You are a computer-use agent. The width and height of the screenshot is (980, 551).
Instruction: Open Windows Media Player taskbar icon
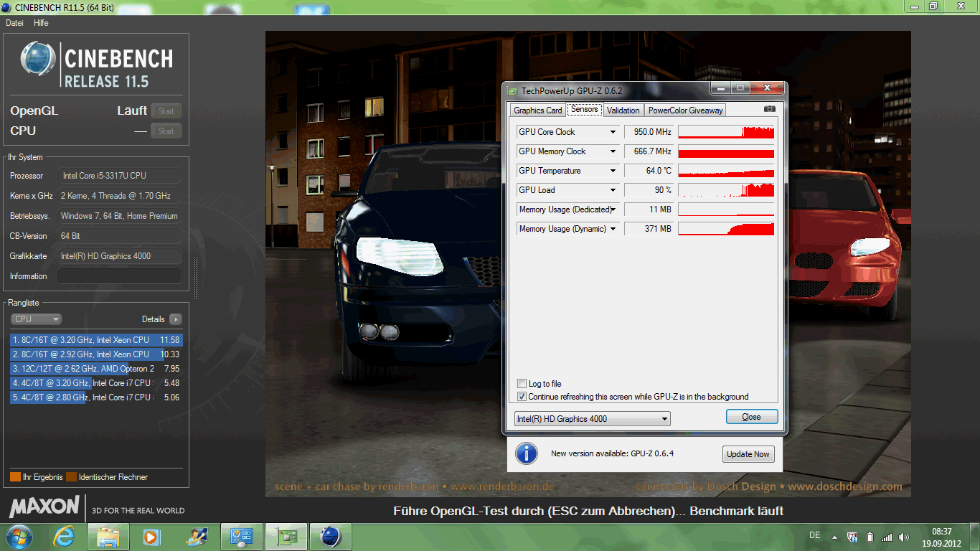pos(151,537)
